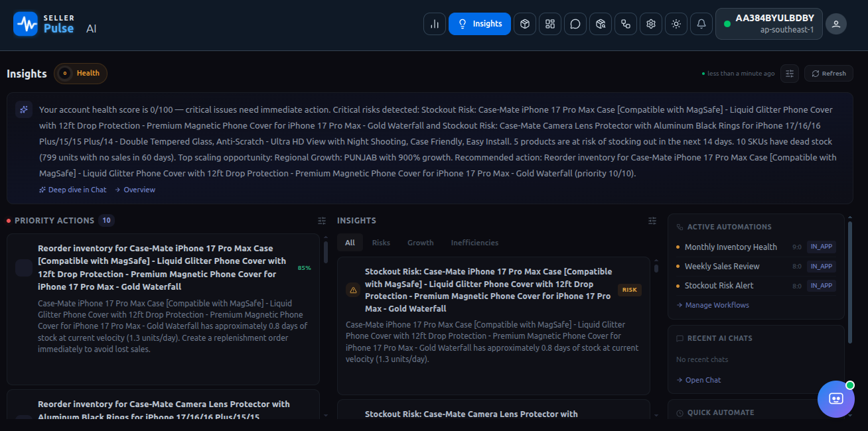
Task: Click the less than a minute ago timestamp
Action: 741,74
